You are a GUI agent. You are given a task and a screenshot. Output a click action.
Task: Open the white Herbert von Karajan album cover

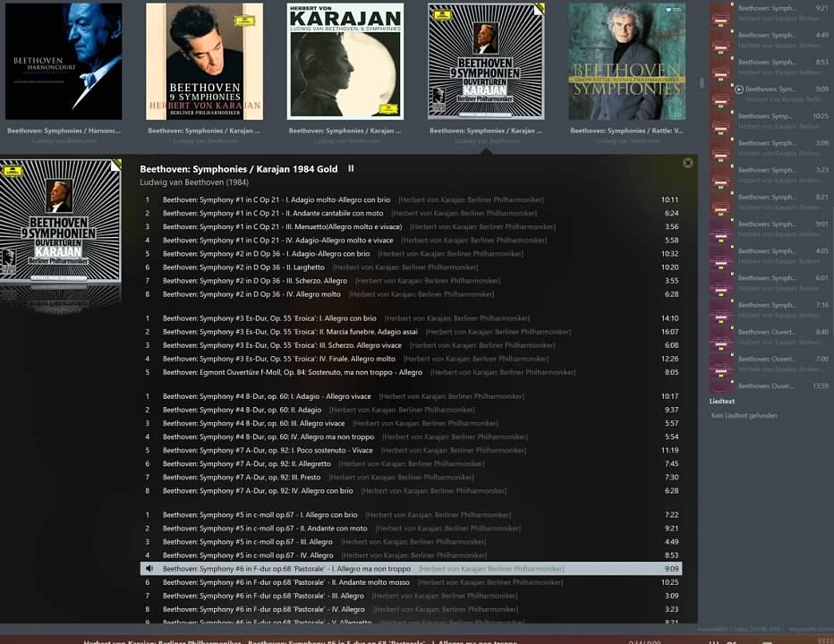[x=345, y=61]
